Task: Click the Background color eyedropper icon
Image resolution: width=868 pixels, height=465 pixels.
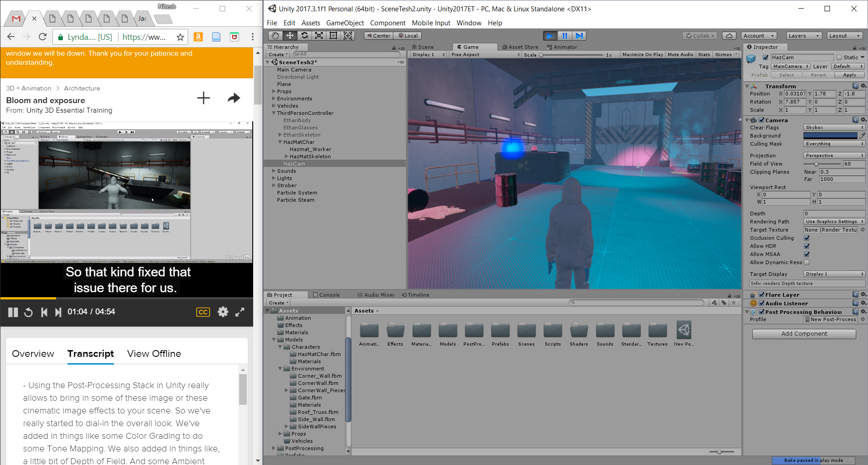Action: click(x=862, y=135)
